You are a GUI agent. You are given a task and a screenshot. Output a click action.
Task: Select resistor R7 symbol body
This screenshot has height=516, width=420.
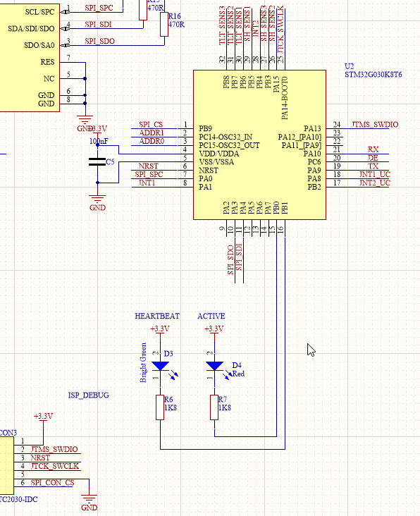pos(214,407)
